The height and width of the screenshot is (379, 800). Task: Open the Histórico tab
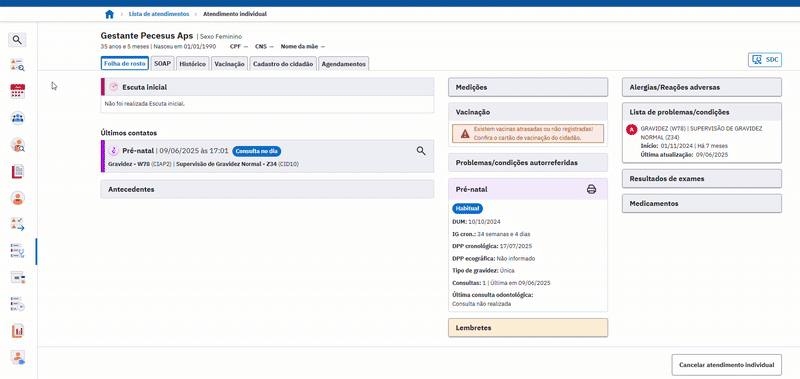click(x=193, y=64)
